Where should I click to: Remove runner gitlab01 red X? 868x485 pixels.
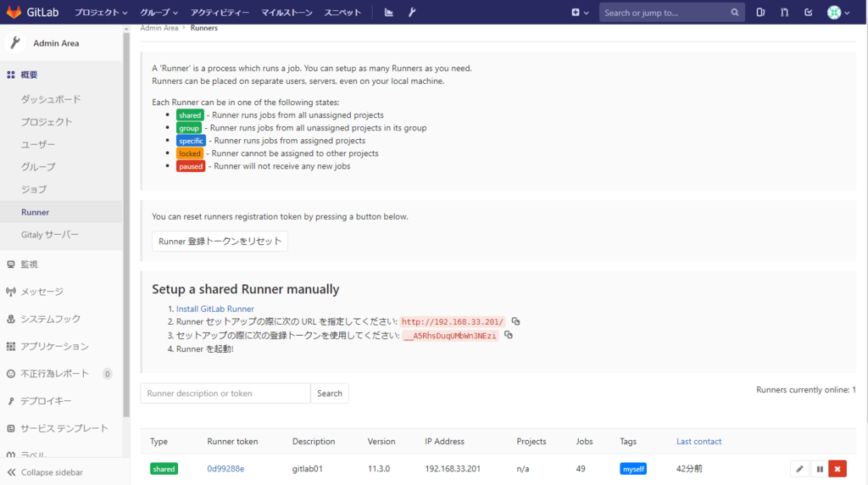tap(837, 469)
